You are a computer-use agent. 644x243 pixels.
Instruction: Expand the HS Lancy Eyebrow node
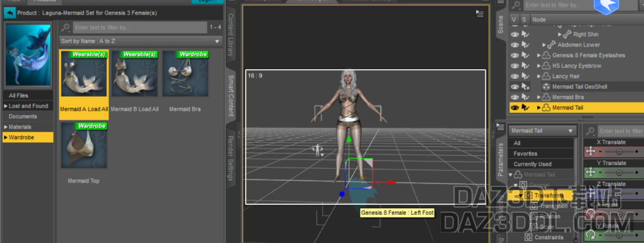pyautogui.click(x=539, y=66)
